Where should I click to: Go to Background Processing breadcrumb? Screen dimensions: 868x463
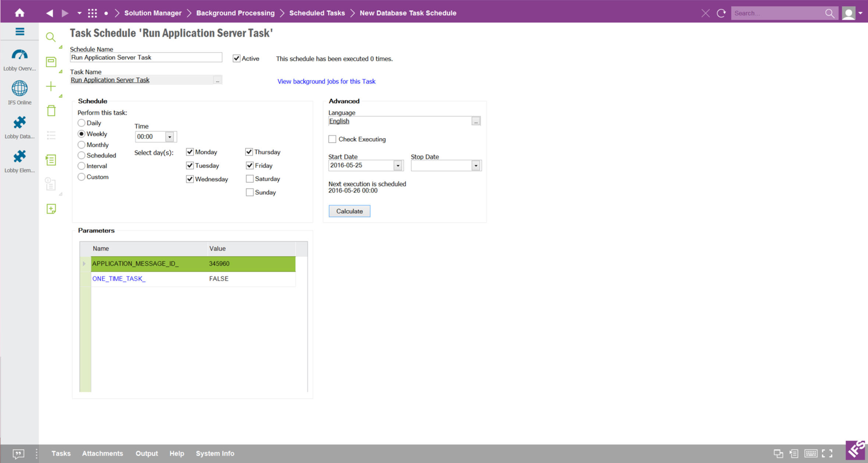pos(235,13)
